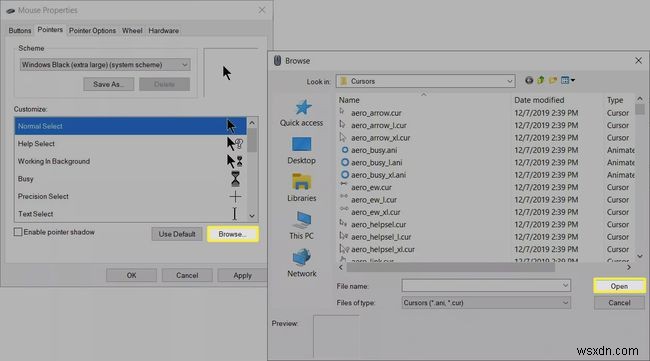Screen dimensions: 650x361
Task: Select the Help Select pointer row
Action: [x=130, y=144]
